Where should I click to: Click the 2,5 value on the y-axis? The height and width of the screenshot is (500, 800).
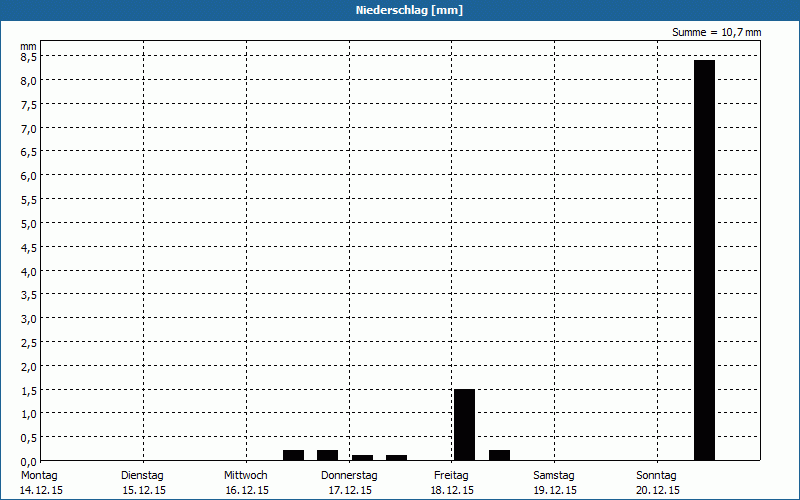(x=29, y=343)
